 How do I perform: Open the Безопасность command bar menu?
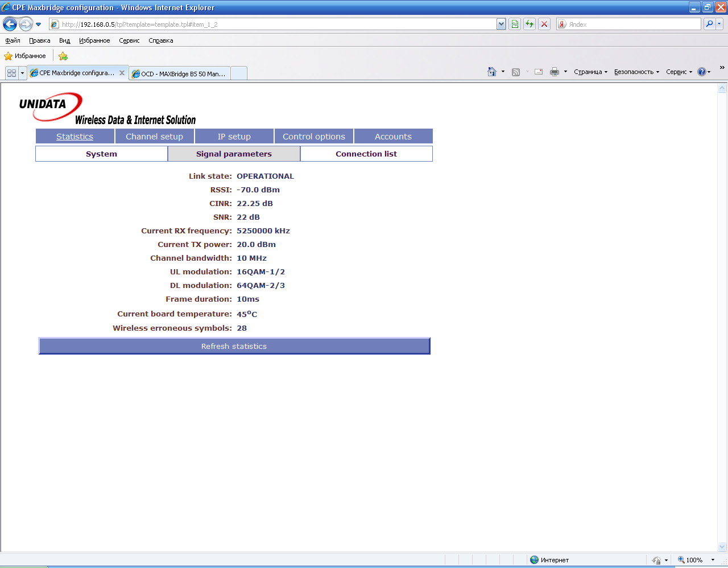pos(637,72)
